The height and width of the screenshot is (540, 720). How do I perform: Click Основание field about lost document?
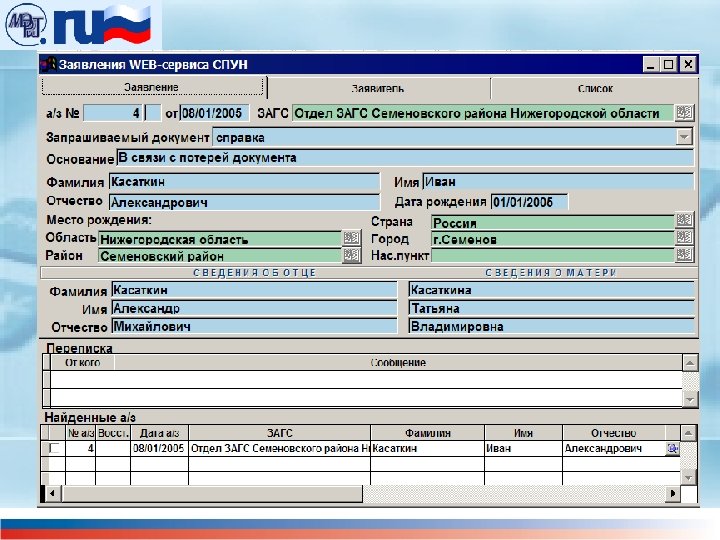click(405, 158)
